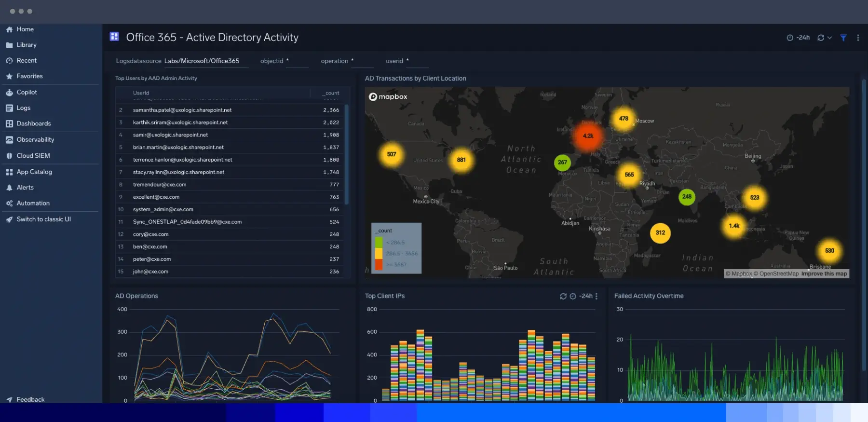Click the 565 map cluster marker

[629, 175]
